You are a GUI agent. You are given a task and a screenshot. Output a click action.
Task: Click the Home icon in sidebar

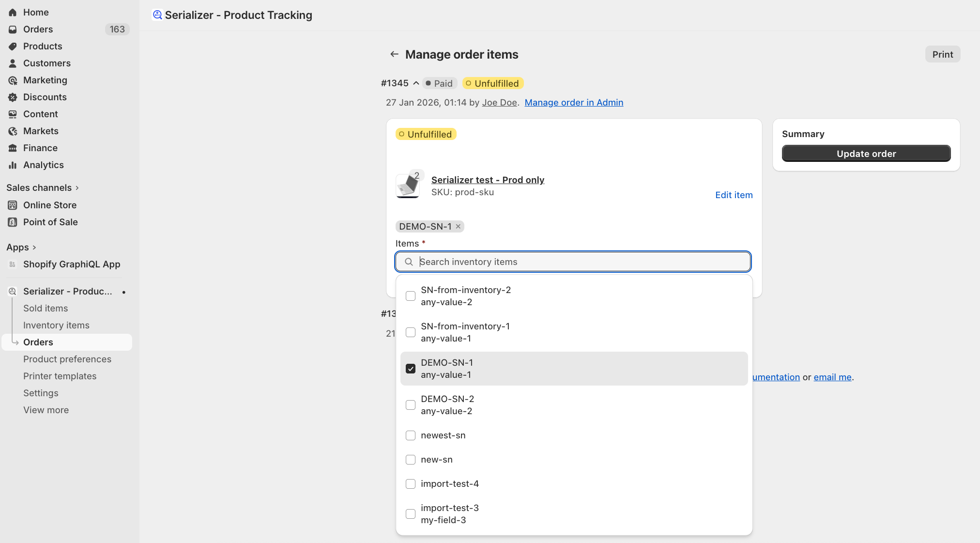click(x=13, y=13)
